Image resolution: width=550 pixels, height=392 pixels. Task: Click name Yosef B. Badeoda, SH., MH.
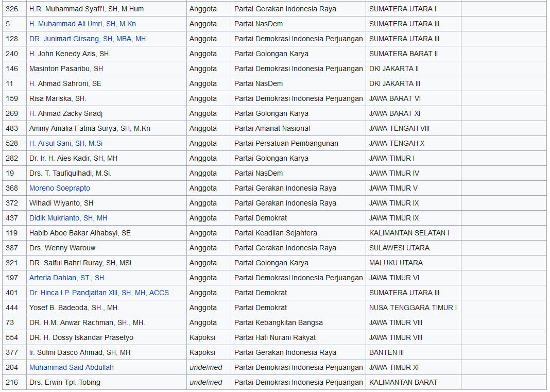click(x=74, y=308)
